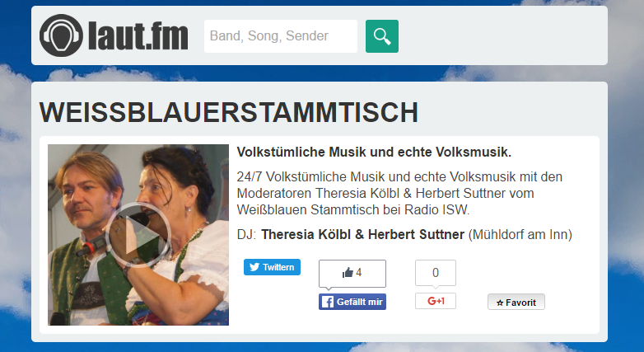
Task: Click the green magnifier search button
Action: [x=381, y=36]
